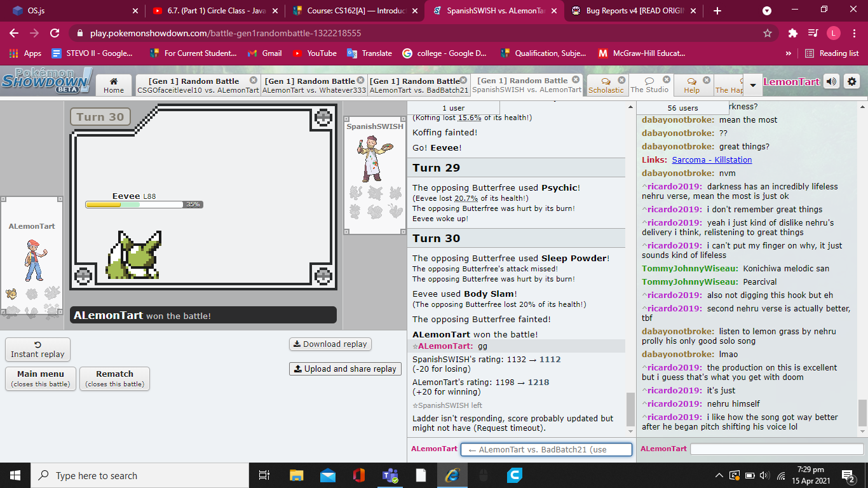The height and width of the screenshot is (488, 868).
Task: Click the Pokemon Showdown logo
Action: [46, 80]
